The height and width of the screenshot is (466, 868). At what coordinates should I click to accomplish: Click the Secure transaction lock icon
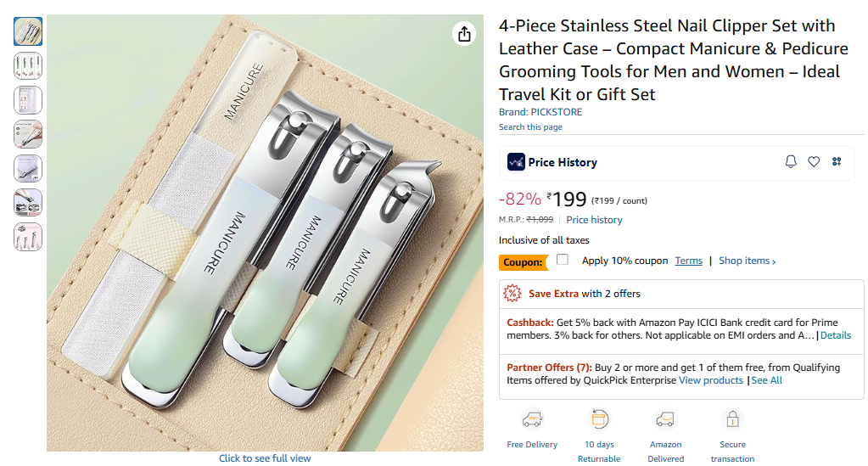coord(732,419)
